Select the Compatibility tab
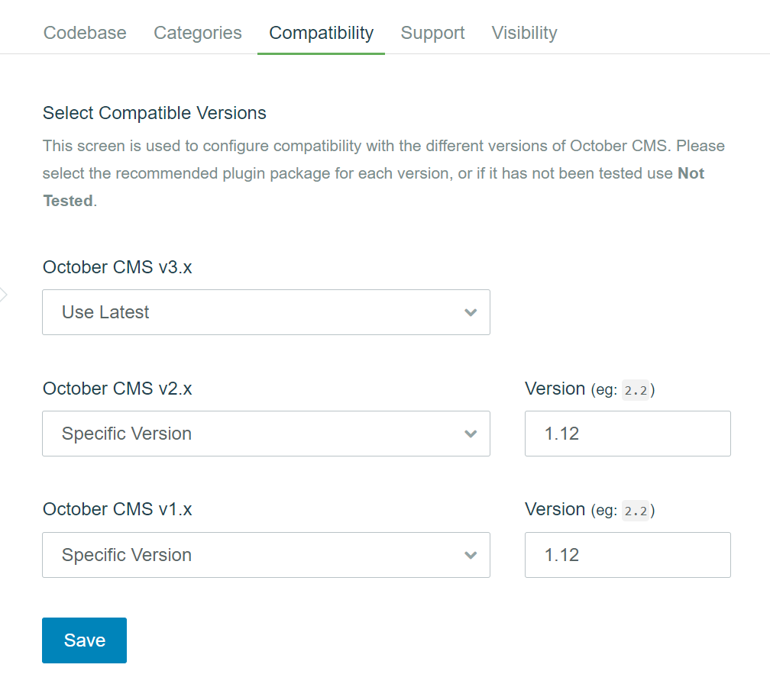This screenshot has height=700, width=770. (321, 33)
